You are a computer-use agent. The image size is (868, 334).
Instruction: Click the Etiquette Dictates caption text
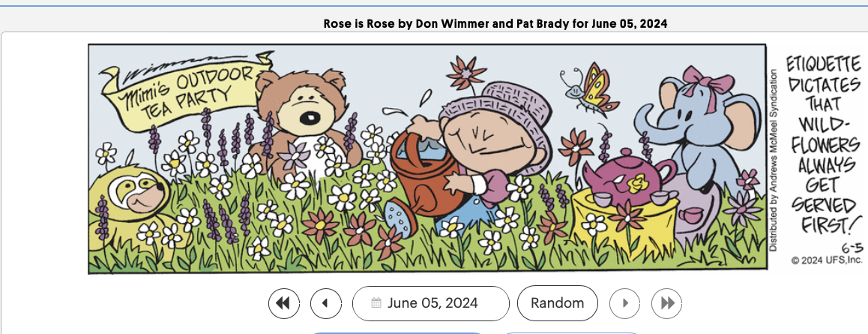pos(824,145)
